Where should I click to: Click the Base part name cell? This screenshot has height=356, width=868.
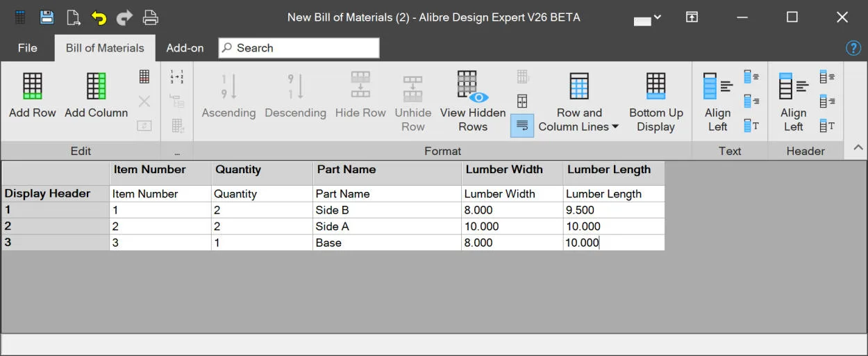pyautogui.click(x=387, y=243)
